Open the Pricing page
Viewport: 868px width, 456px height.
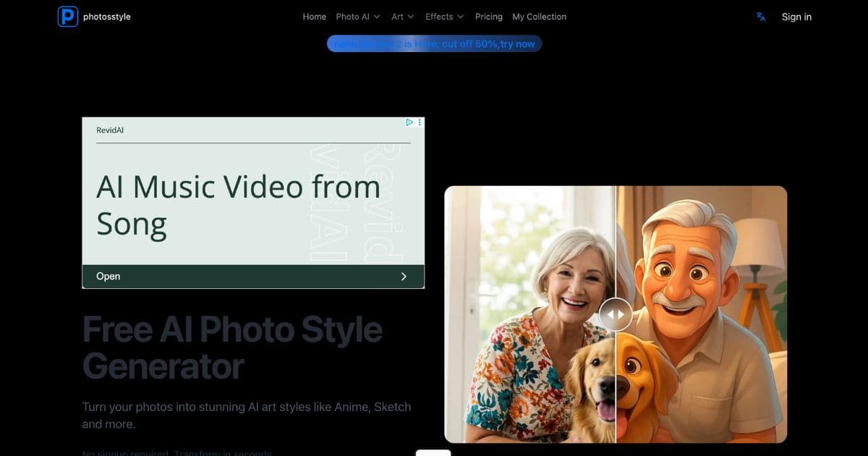coord(488,16)
